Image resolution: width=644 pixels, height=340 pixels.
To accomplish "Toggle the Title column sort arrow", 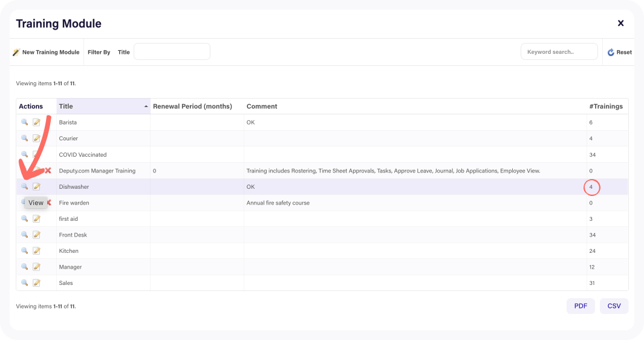I will [146, 106].
